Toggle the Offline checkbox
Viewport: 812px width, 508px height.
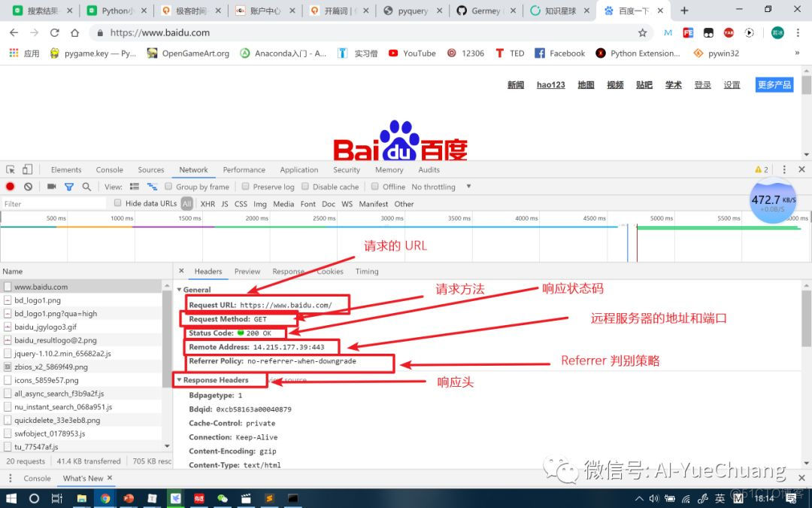click(375, 187)
